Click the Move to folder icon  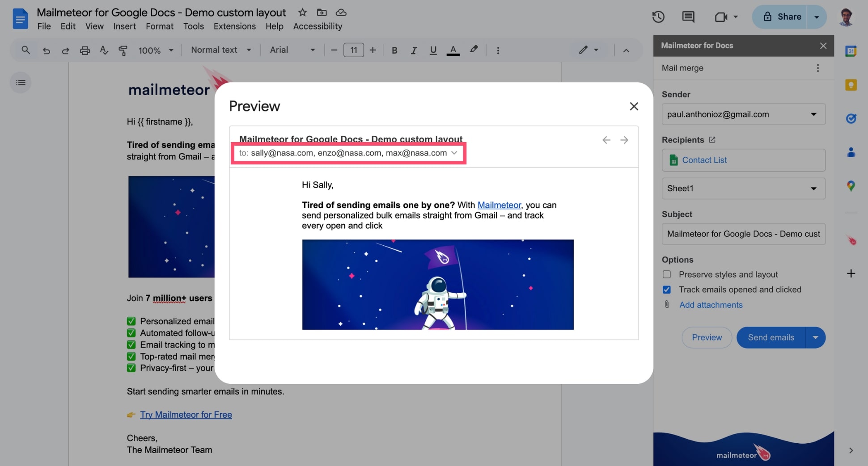click(x=322, y=13)
